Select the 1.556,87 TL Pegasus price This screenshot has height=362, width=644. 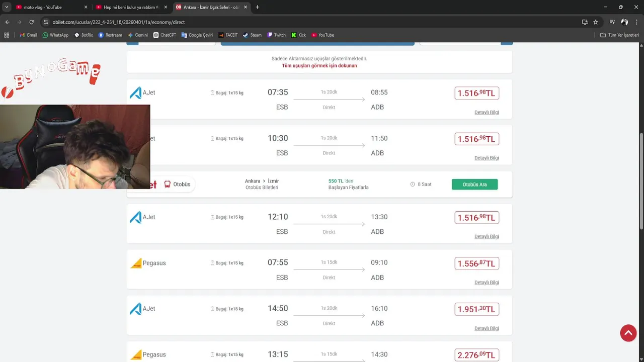476,263
